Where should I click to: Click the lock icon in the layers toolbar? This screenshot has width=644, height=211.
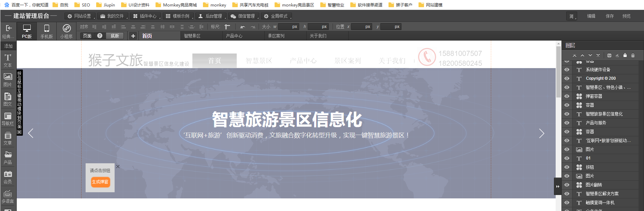625,55
